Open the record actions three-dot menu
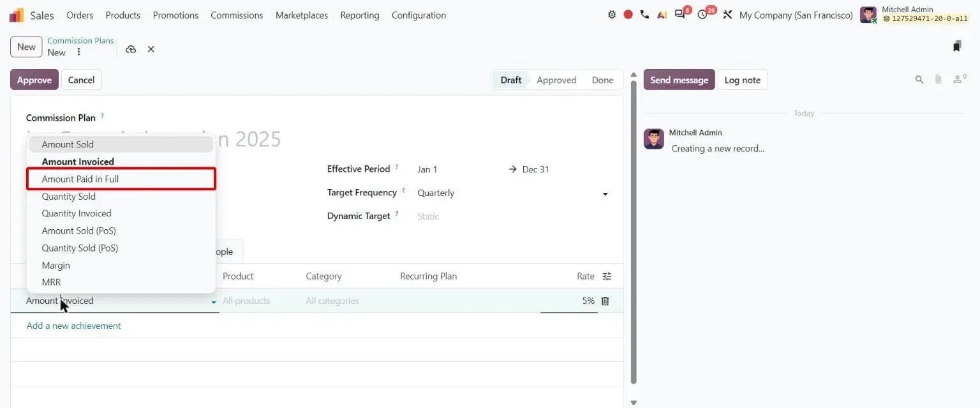 78,52
